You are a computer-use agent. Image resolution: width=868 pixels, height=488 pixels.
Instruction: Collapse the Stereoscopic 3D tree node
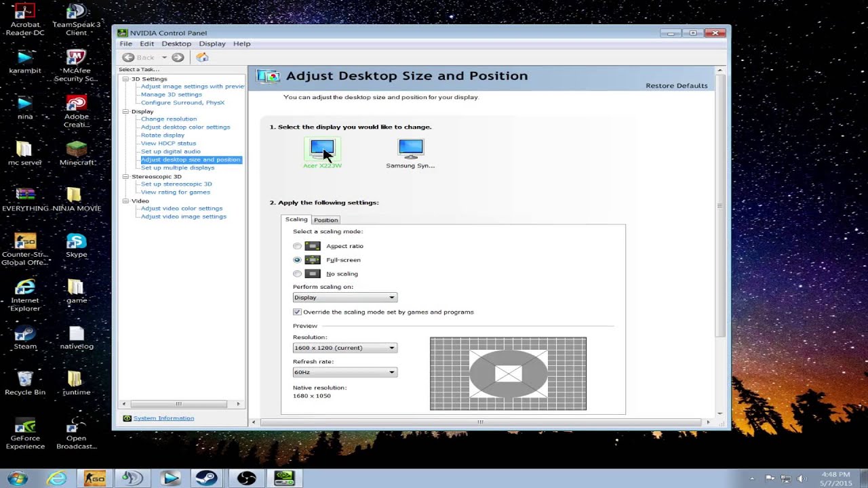coord(125,176)
